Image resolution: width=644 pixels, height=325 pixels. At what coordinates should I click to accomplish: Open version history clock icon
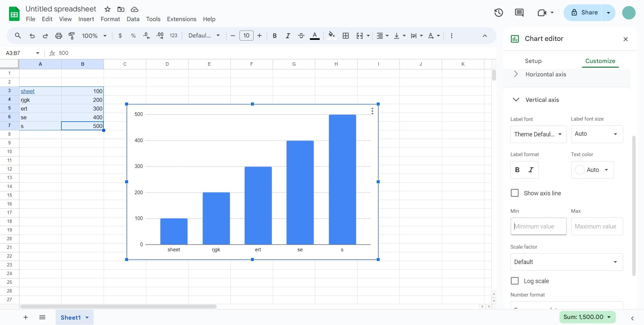[498, 13]
